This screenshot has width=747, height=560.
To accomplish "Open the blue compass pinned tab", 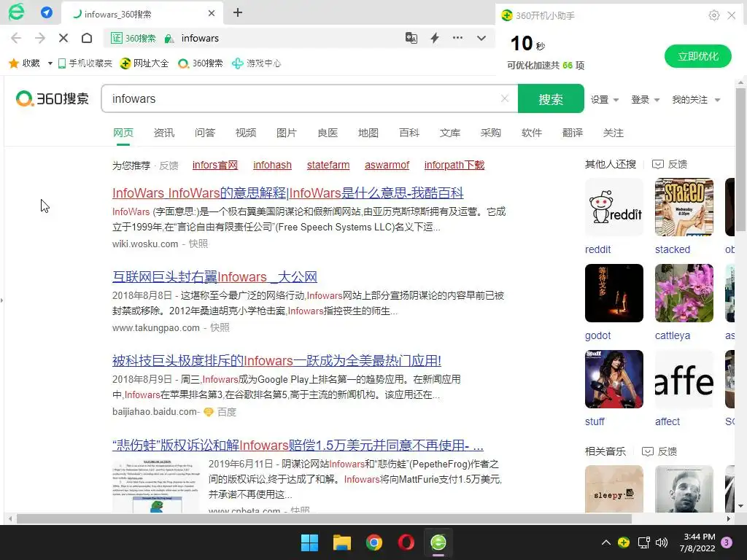I will (x=47, y=12).
